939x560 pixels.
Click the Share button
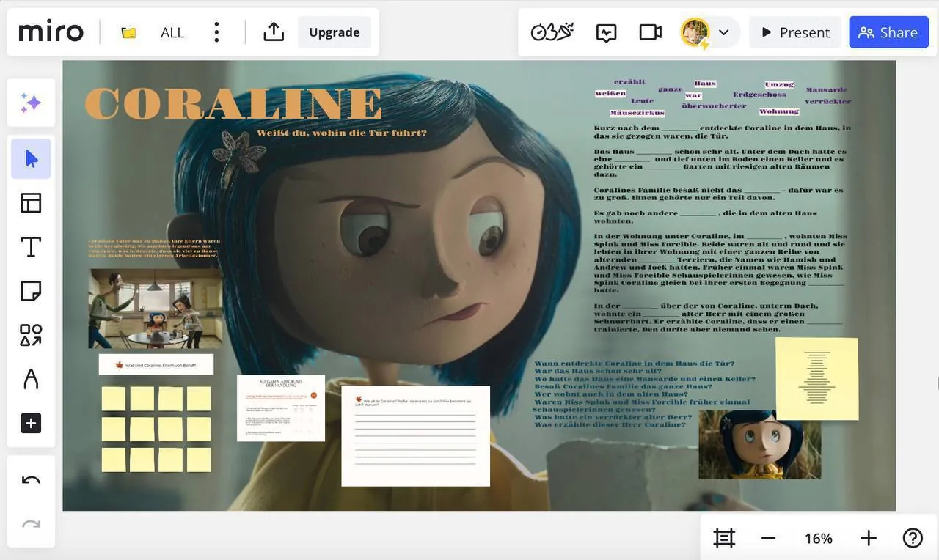click(888, 32)
